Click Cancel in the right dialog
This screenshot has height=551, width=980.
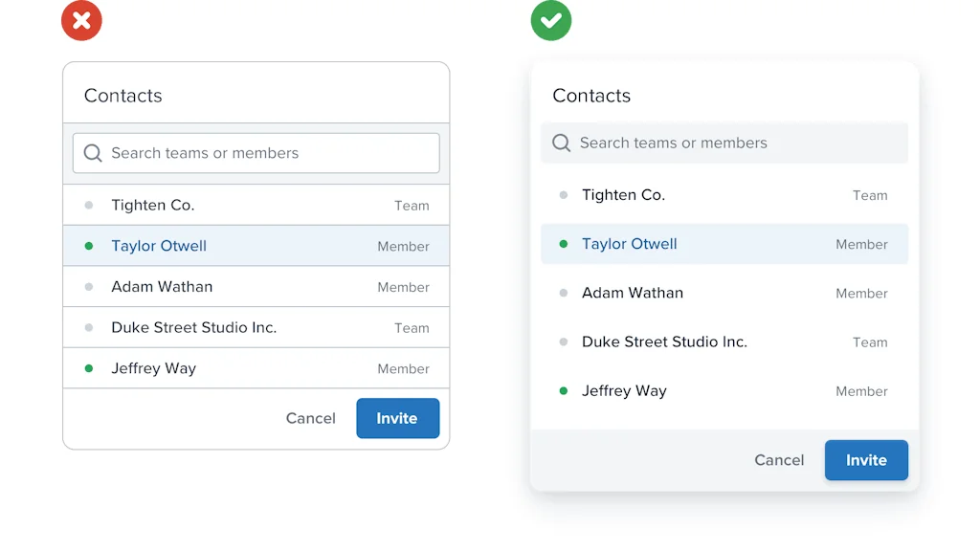(778, 460)
